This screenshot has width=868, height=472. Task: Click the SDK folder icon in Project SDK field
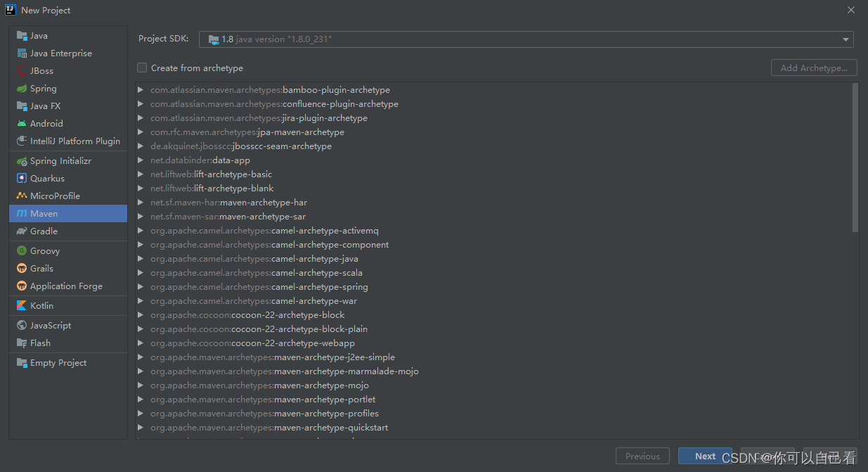[214, 39]
